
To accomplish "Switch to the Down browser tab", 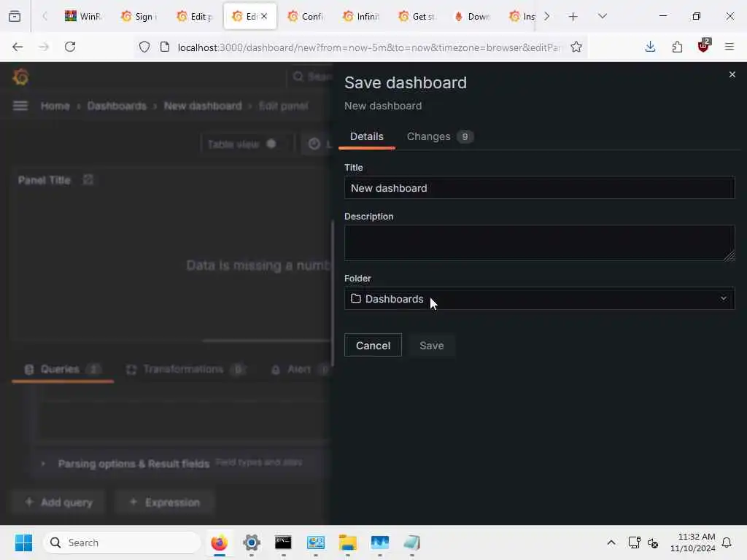I will [472, 16].
